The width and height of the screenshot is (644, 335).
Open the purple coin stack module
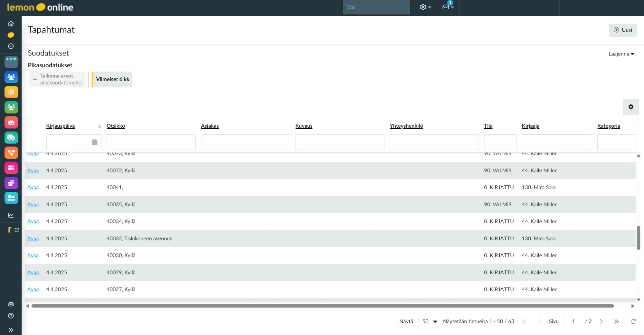click(11, 183)
